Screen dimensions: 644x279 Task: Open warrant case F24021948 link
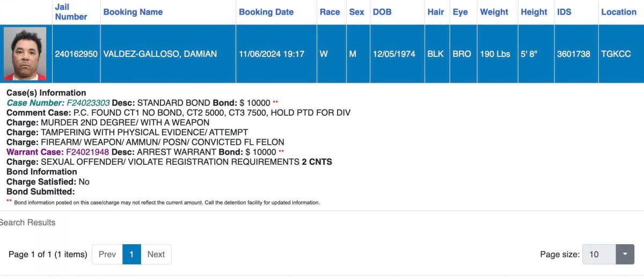click(x=87, y=152)
